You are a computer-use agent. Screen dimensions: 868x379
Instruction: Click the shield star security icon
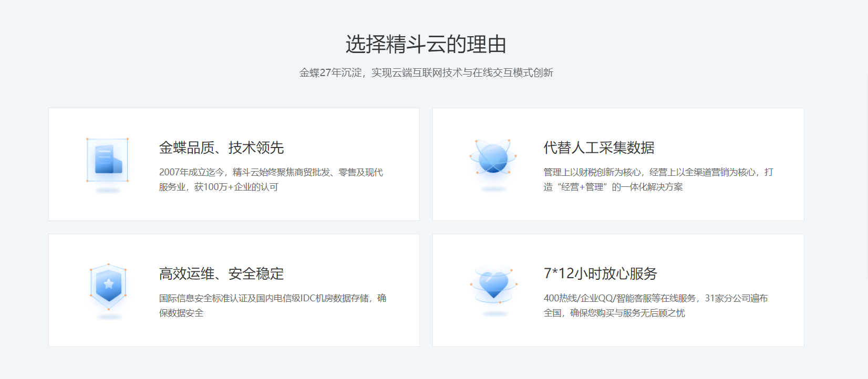coord(108,286)
